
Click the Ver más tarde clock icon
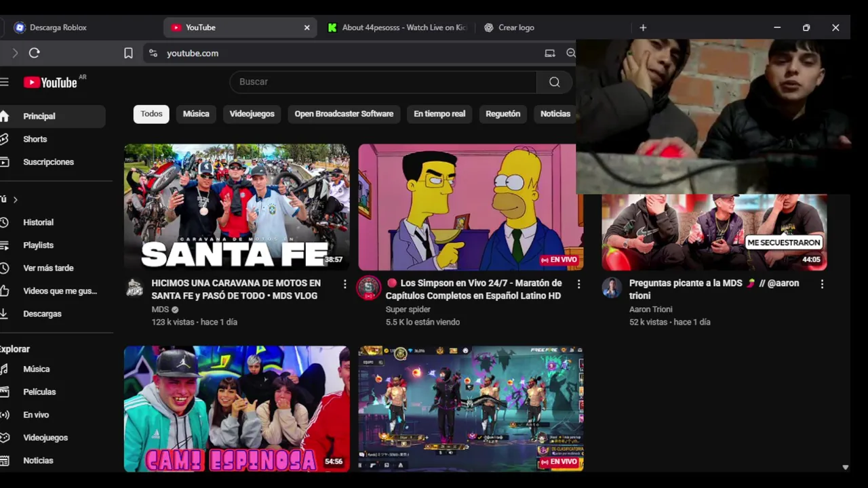pyautogui.click(x=4, y=268)
